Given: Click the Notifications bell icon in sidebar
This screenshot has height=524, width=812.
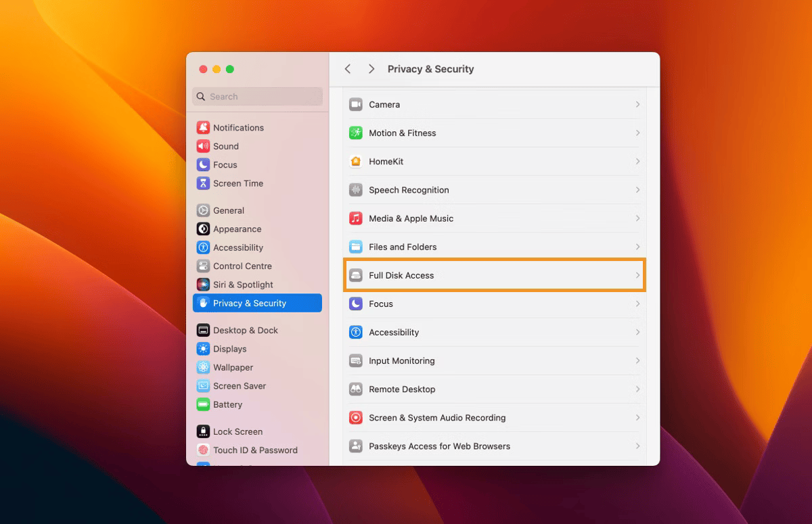Looking at the screenshot, I should 203,128.
